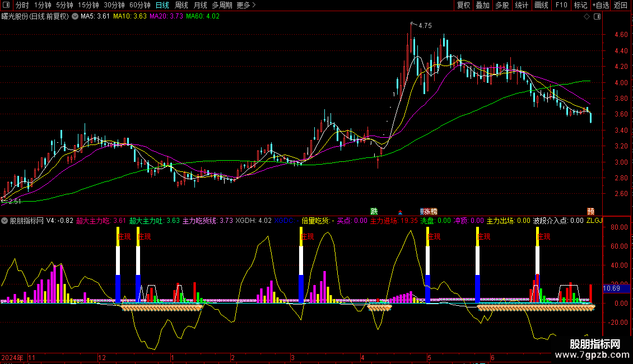This screenshot has width=633, height=364.
Task: Click the 买点: 0.00 value
Action: point(352,221)
